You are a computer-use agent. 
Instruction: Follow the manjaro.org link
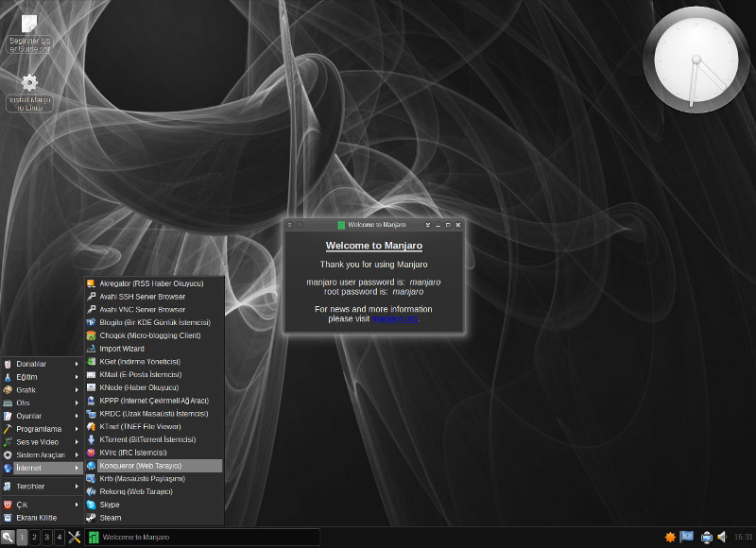pos(395,319)
